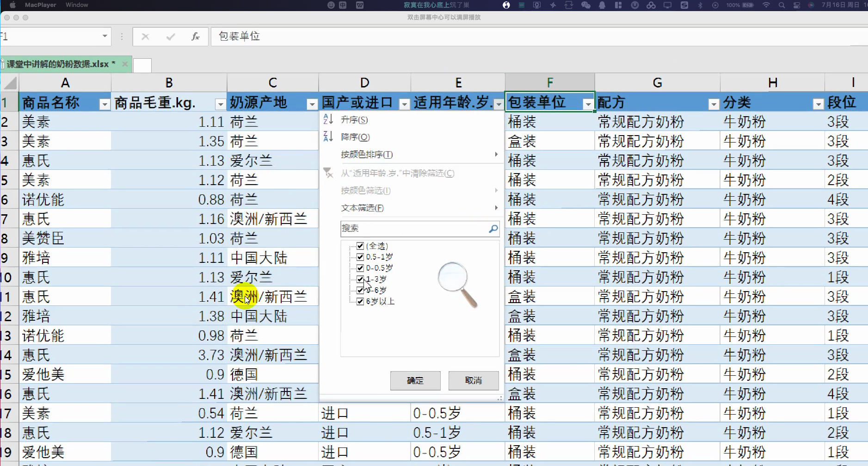The height and width of the screenshot is (466, 868).
Task: Click the blank tab next to workbook tab
Action: pos(142,65)
